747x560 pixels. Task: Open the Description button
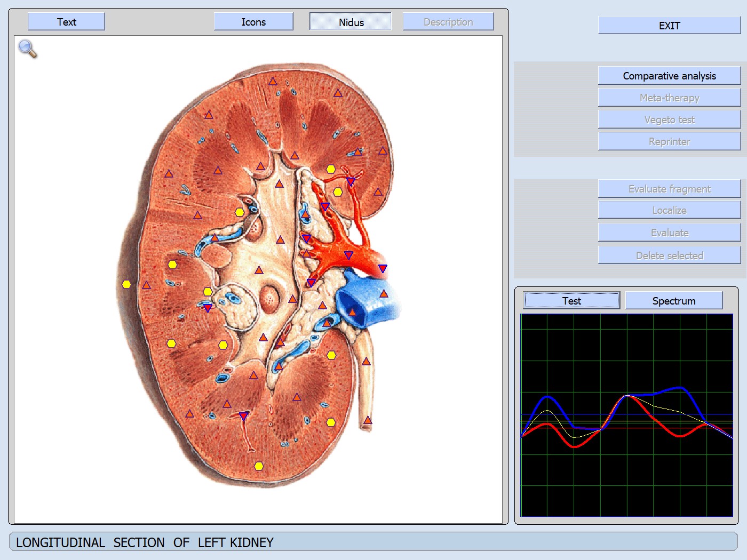[x=448, y=22]
